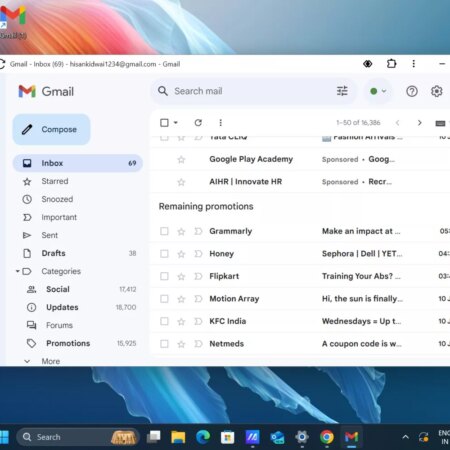
Task: Open the Social category
Action: tap(78, 289)
